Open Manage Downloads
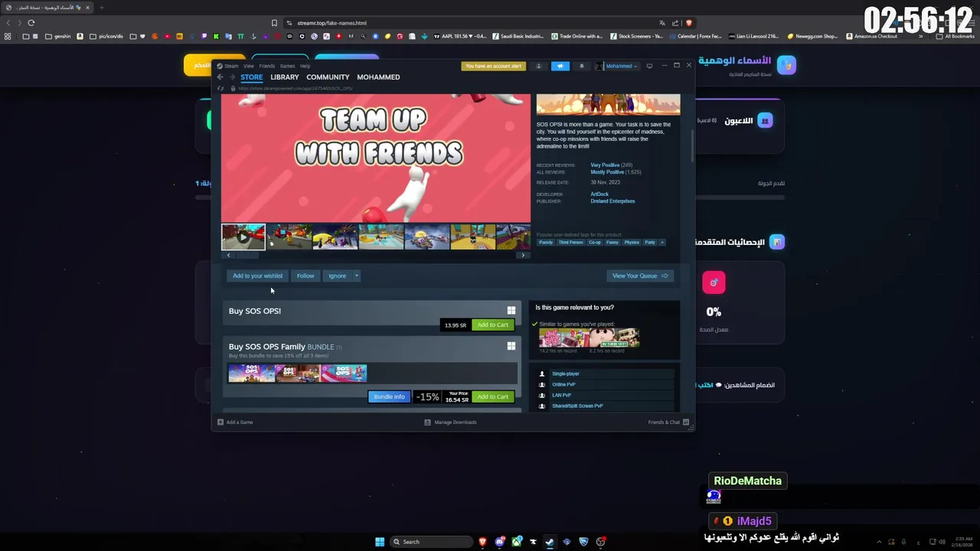Screen dimensions: 980x551 [x=451, y=422]
